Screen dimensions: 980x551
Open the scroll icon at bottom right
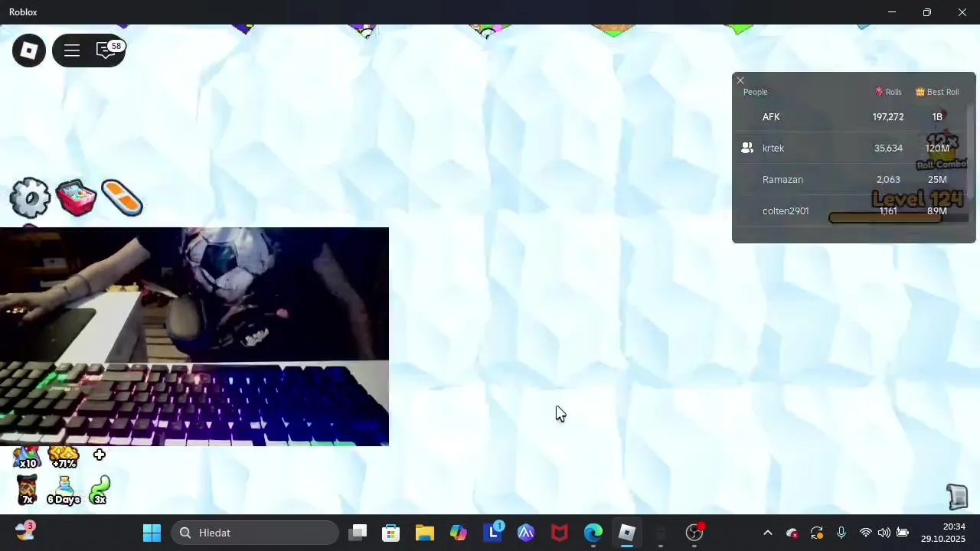957,497
